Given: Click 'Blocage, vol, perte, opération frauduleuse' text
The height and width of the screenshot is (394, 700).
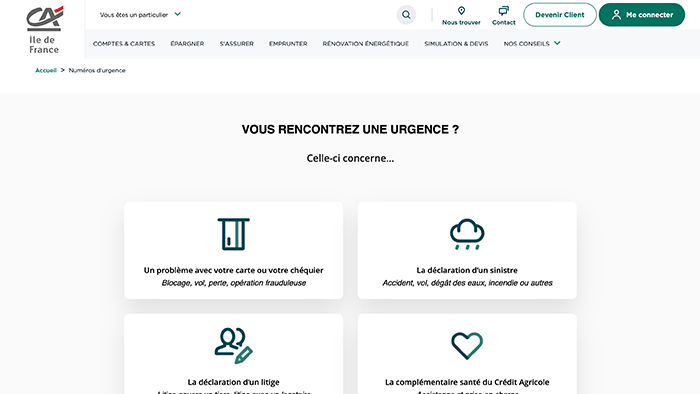Looking at the screenshot, I should coord(233,283).
